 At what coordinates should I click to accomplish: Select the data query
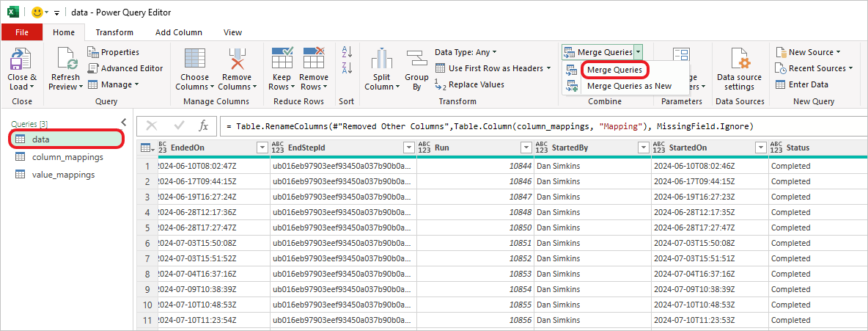pyautogui.click(x=66, y=139)
